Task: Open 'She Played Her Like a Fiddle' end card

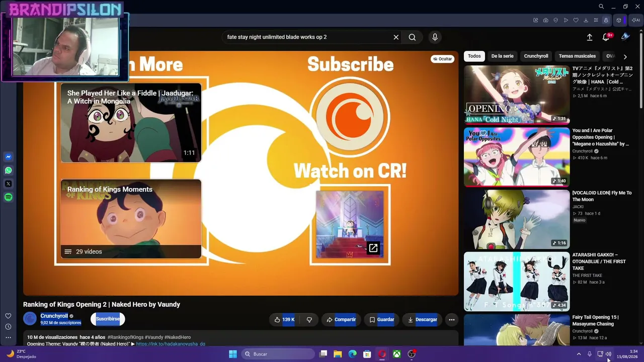Action: (131, 123)
